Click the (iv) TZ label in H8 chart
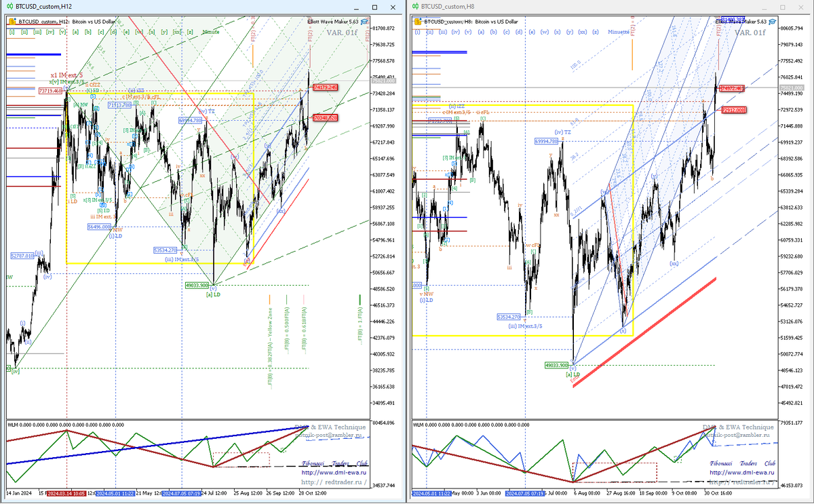814x504 pixels. [x=563, y=132]
